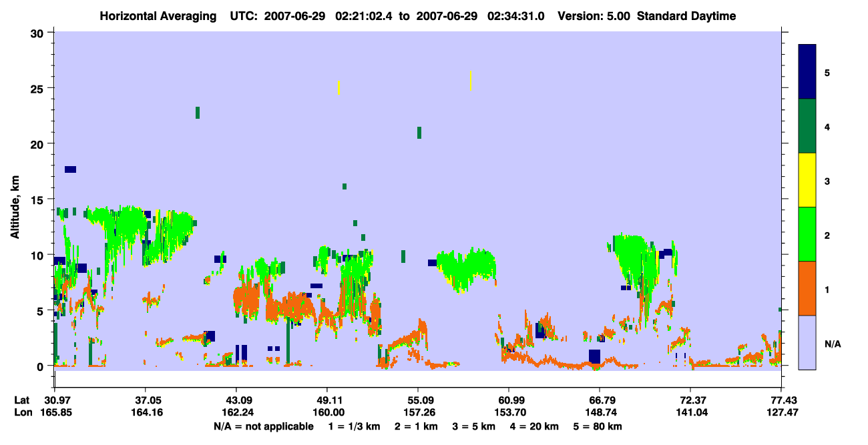Click the yellow colorbar segment labeled 3

807,180
